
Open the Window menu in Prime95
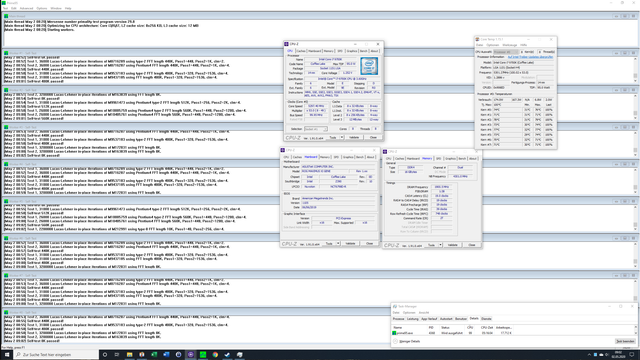coord(56,8)
